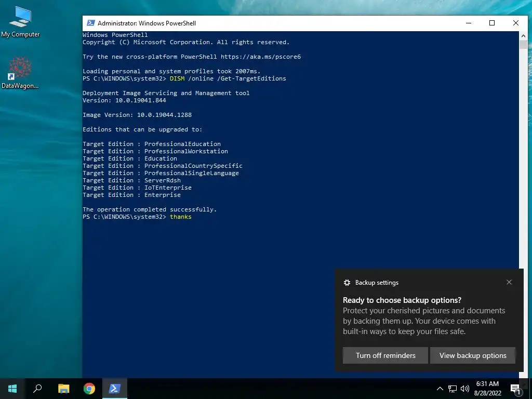Screen dimensions: 532x399
Task: Click 'Loading personal and system profiles' line
Action: pos(171,71)
